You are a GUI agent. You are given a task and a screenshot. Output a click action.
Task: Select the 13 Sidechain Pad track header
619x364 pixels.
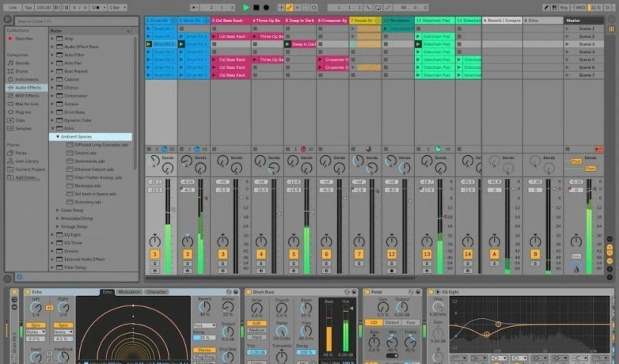tap(435, 20)
